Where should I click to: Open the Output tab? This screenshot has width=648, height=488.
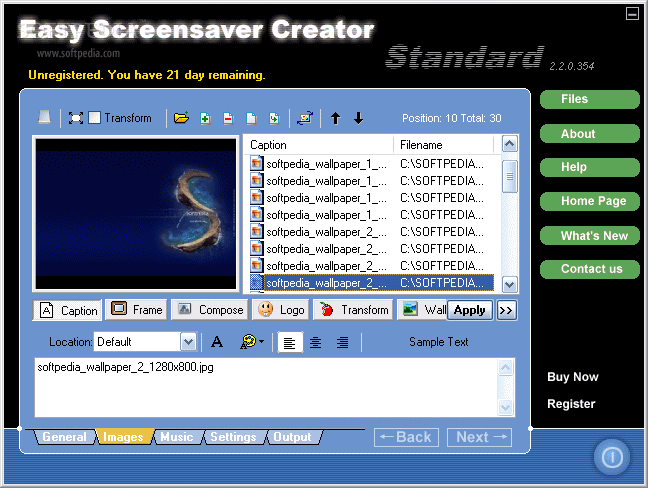click(x=292, y=437)
